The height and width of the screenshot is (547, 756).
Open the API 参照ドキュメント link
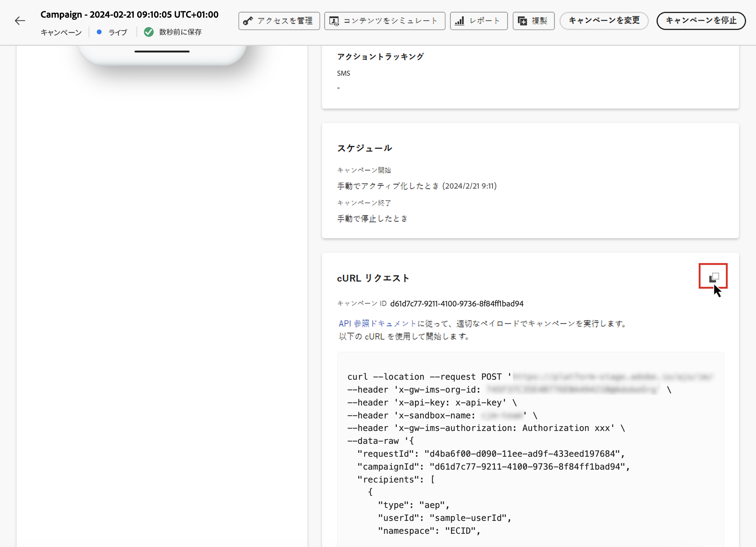(377, 324)
